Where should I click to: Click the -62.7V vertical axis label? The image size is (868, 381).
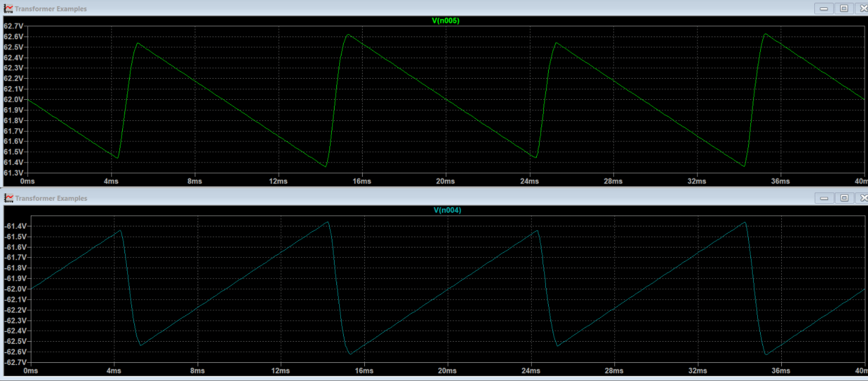coord(14,362)
